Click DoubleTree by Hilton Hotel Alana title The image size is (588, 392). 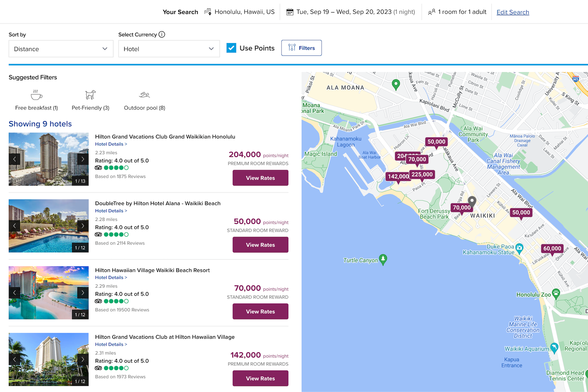158,204
